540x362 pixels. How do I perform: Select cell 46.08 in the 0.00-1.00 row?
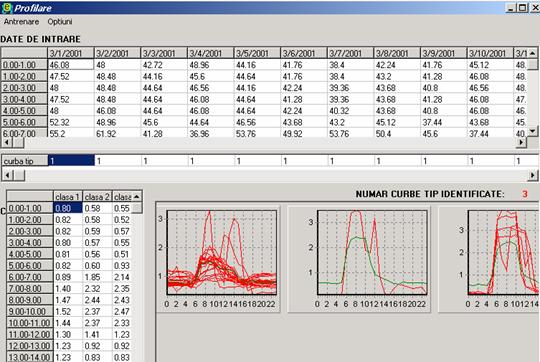71,65
